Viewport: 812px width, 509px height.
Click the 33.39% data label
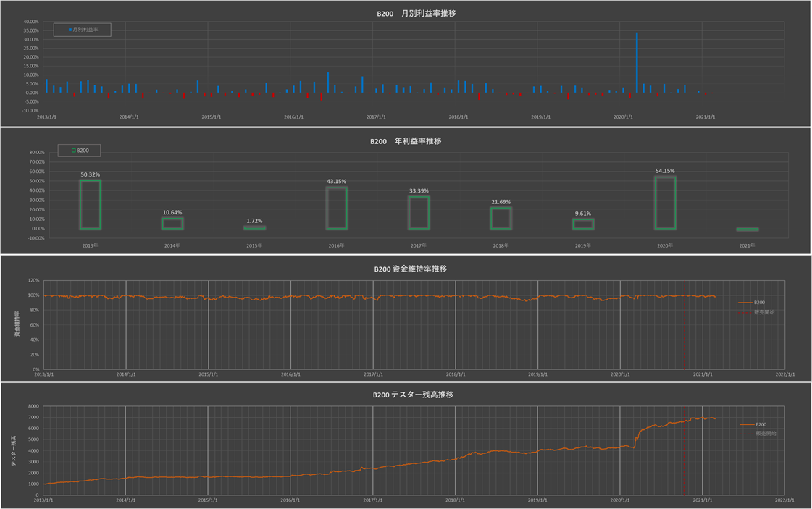pos(419,190)
